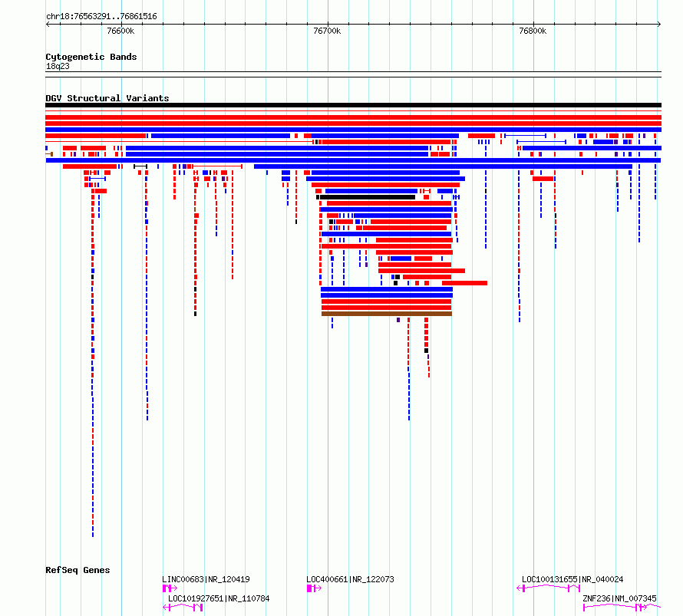The width and height of the screenshot is (683, 616).
Task: Open the LINC00683|NR_120419 gene label
Action: tap(206, 579)
